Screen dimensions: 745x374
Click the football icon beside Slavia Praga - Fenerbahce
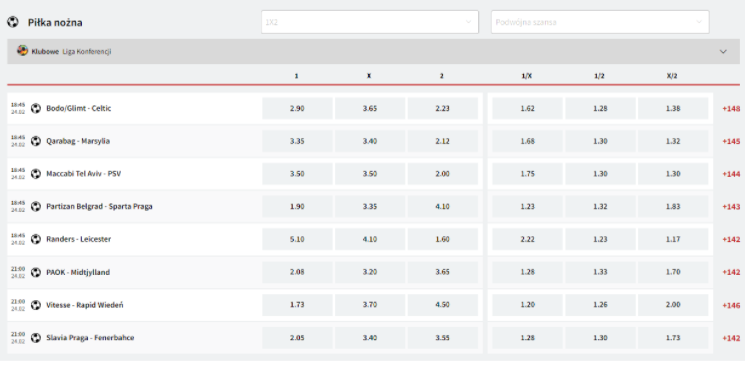[36, 338]
